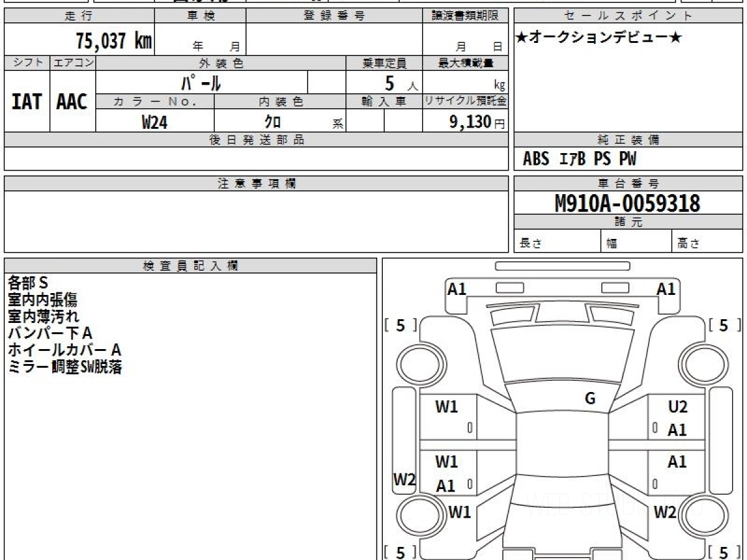Click the 諸元 header
Image resolution: width=747 pixels, height=560 pixels.
[628, 222]
